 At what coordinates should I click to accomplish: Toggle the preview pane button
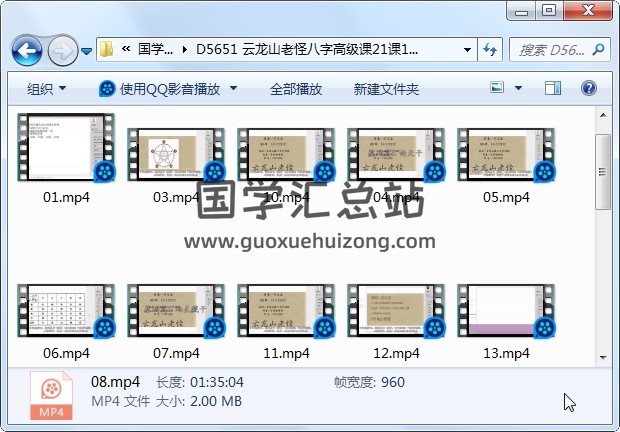pyautogui.click(x=553, y=88)
